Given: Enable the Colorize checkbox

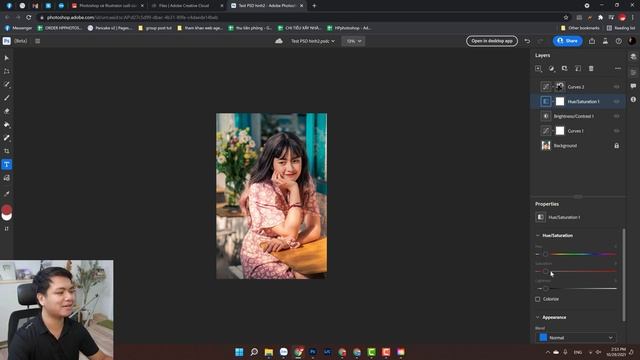Looking at the screenshot, I should pos(538,299).
